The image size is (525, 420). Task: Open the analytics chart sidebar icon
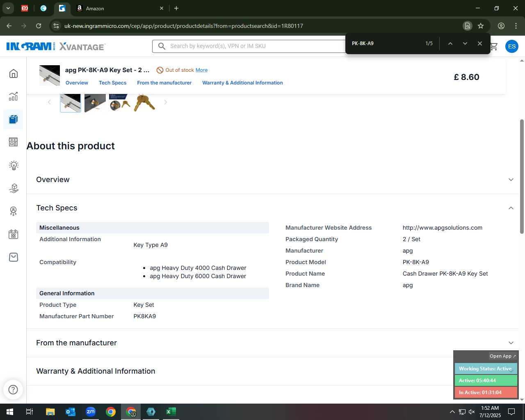point(14,96)
